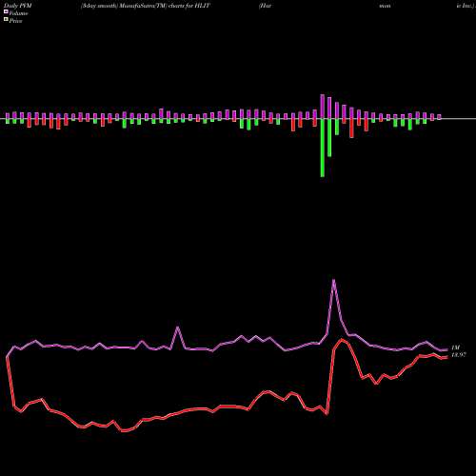Image resolution: width=476 pixels, height=476 pixels.
Task: Click the Volume legend color swatch
Action: pos(6,11)
